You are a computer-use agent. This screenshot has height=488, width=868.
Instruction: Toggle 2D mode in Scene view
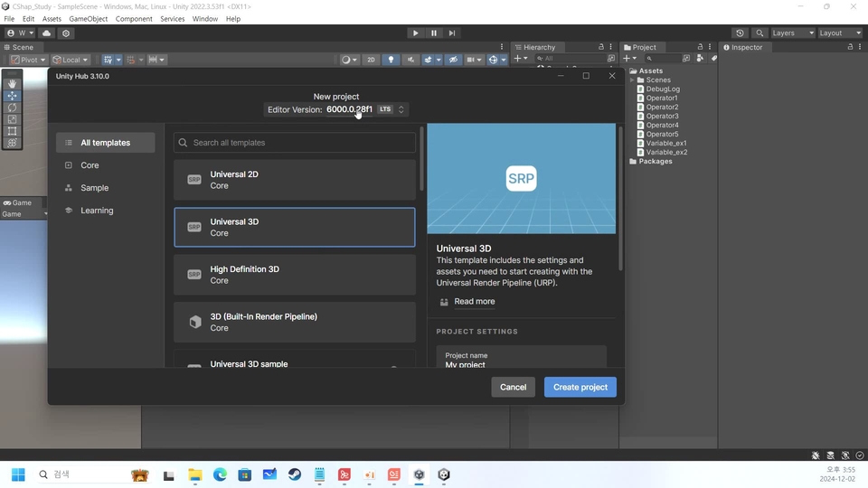371,60
